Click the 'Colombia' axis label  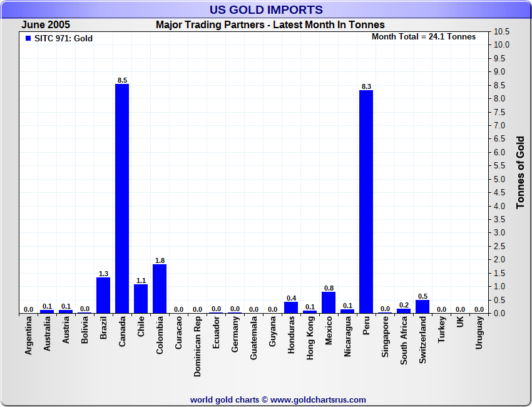click(160, 336)
